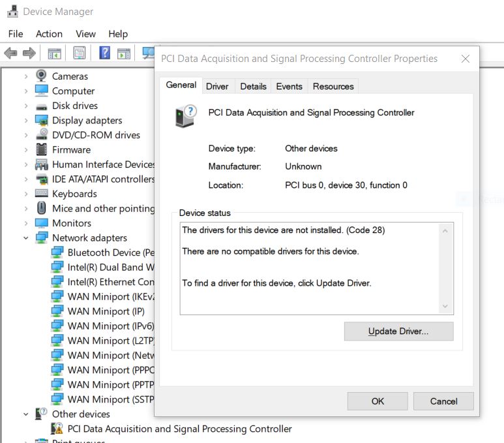Click the Back arrow toolbar icon

coord(10,53)
